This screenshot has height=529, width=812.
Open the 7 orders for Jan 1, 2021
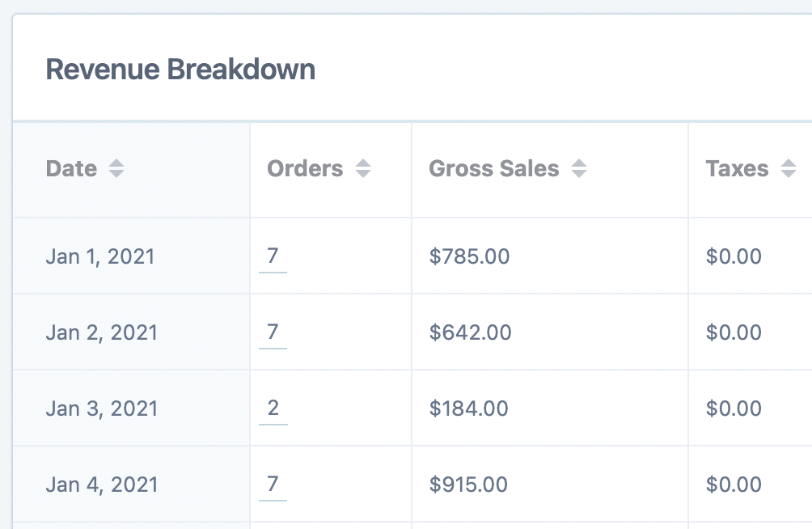(x=273, y=256)
